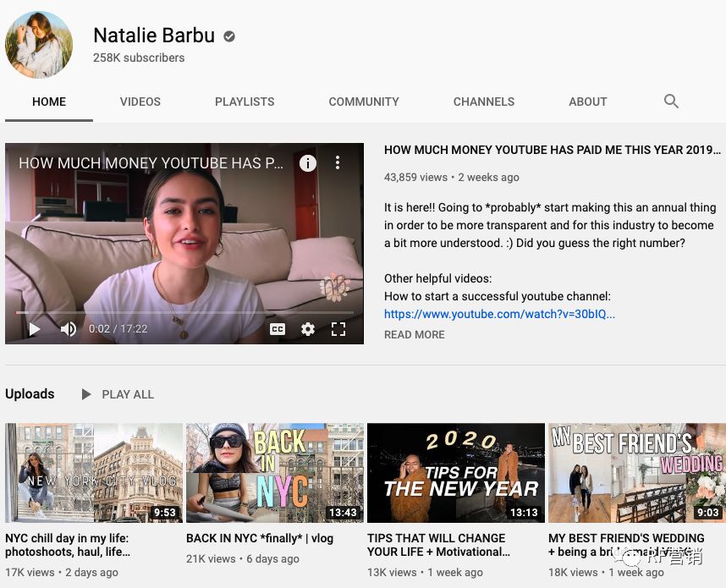Open 'BACK IN NYC *finally* | vlog' title
The width and height of the screenshot is (726, 588).
click(260, 538)
